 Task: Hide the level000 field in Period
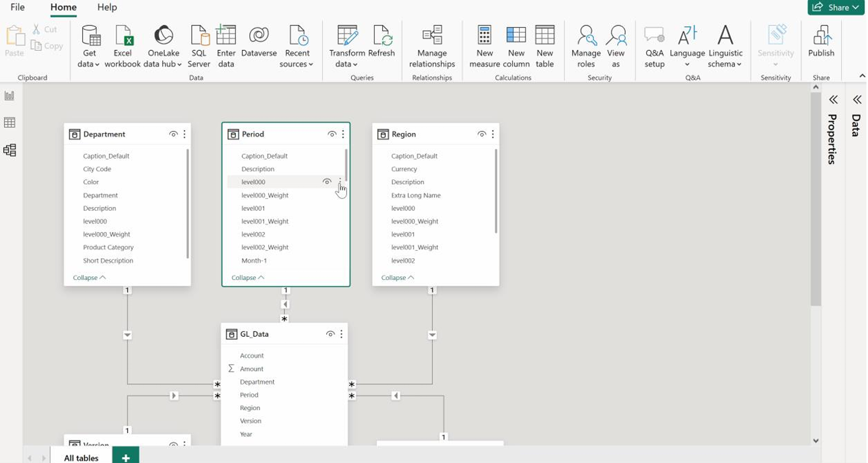[327, 182]
